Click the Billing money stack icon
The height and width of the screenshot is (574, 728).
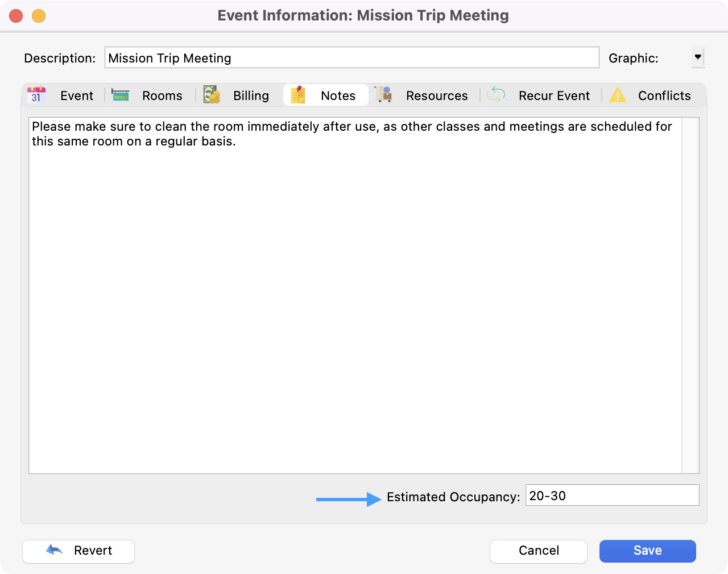click(212, 95)
